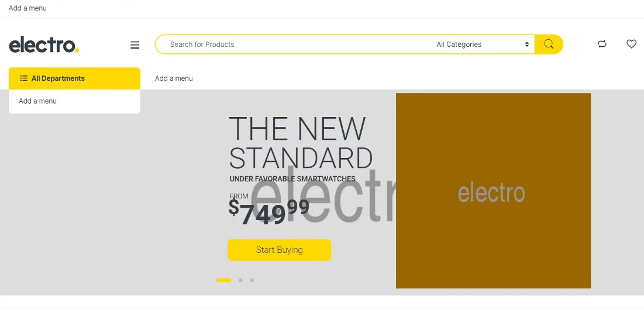Go to the second slide dot
Image resolution: width=644 pixels, height=309 pixels.
(240, 280)
